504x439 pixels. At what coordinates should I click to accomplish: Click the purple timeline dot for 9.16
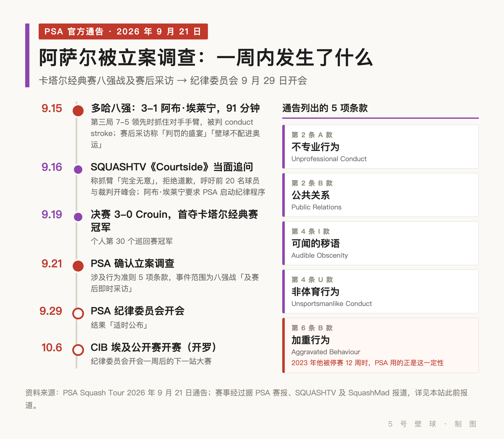(x=78, y=170)
